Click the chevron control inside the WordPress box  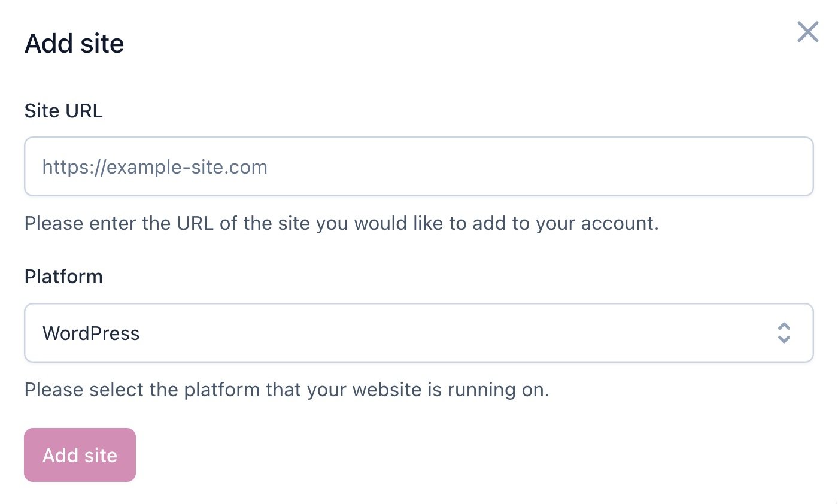pos(784,333)
